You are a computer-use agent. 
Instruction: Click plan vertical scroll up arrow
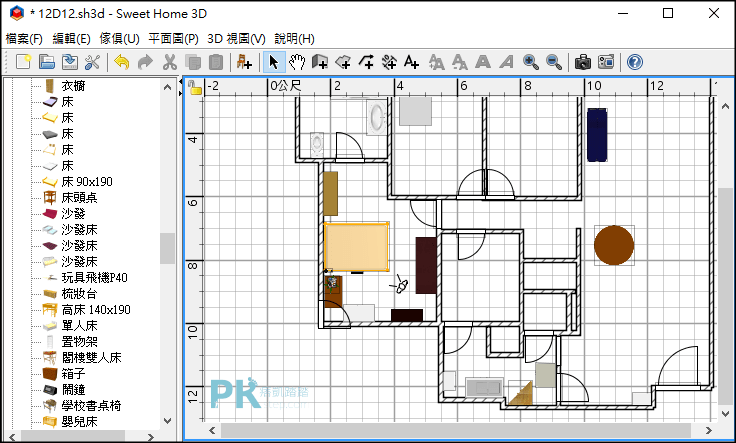725,107
